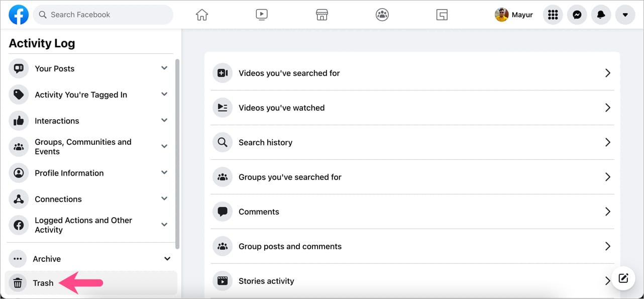644x299 pixels.
Task: Open Groups icon in the top bar
Action: [382, 15]
